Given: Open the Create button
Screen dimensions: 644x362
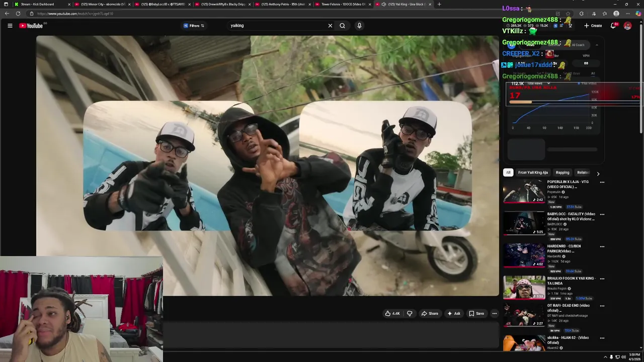Looking at the screenshot, I should coord(593,26).
